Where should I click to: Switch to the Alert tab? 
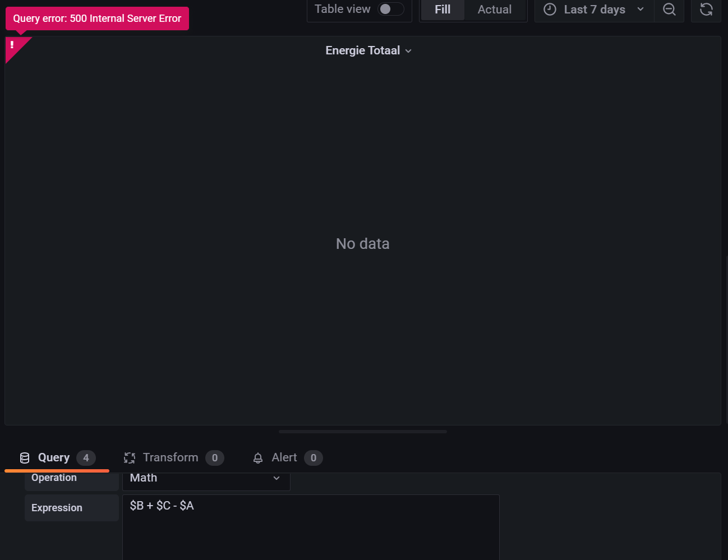tap(284, 457)
